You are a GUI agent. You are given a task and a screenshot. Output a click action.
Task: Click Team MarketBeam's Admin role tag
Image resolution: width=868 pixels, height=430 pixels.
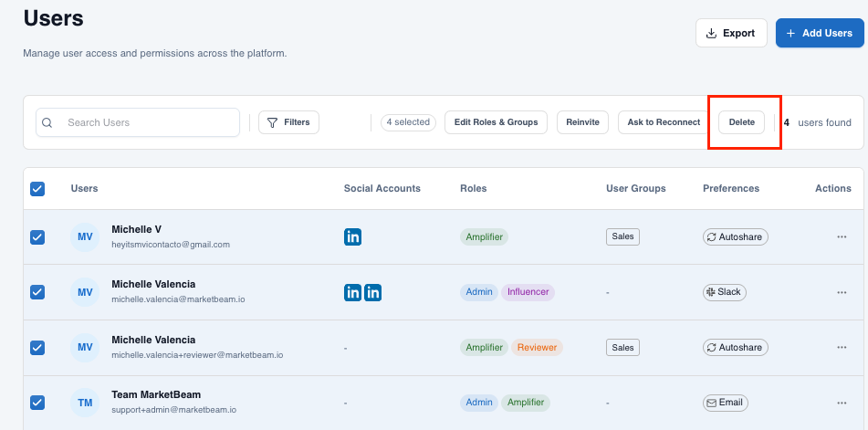tap(479, 403)
